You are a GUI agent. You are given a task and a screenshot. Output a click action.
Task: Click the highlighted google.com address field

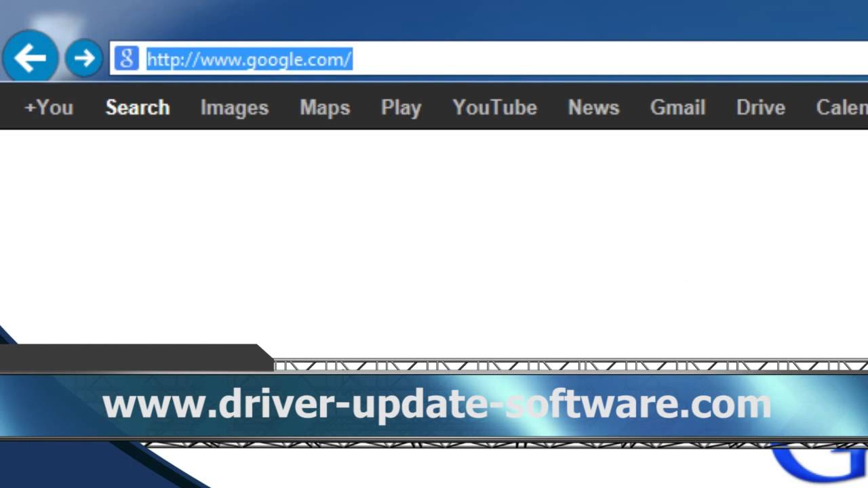pyautogui.click(x=488, y=59)
